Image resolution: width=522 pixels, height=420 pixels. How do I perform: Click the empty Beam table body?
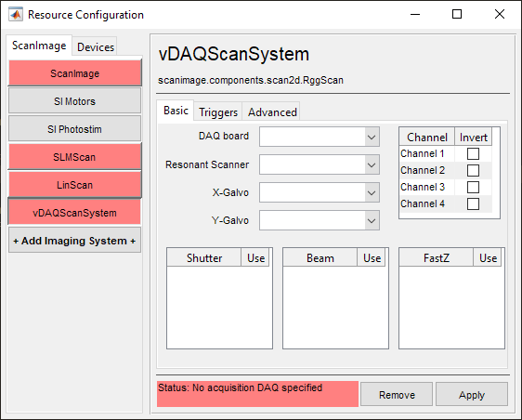click(x=335, y=307)
